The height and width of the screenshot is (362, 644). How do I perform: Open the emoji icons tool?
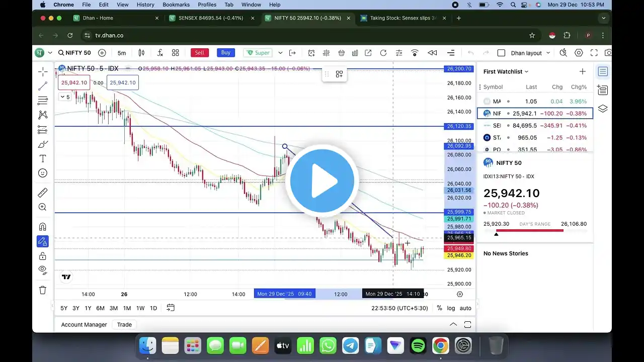43,173
